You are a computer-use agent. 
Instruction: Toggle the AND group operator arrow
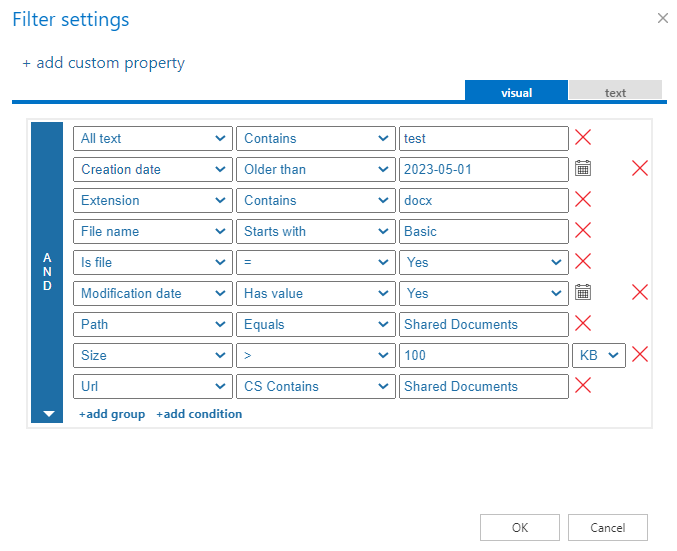(x=47, y=413)
